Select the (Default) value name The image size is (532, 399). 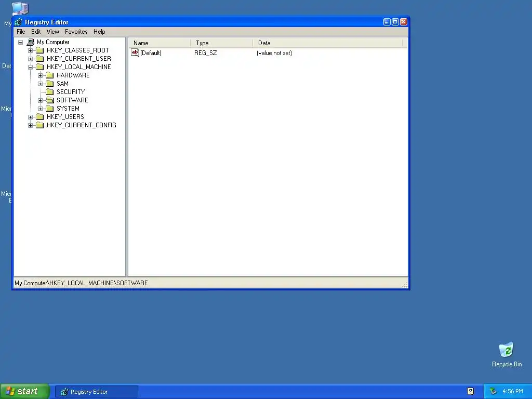click(x=151, y=53)
